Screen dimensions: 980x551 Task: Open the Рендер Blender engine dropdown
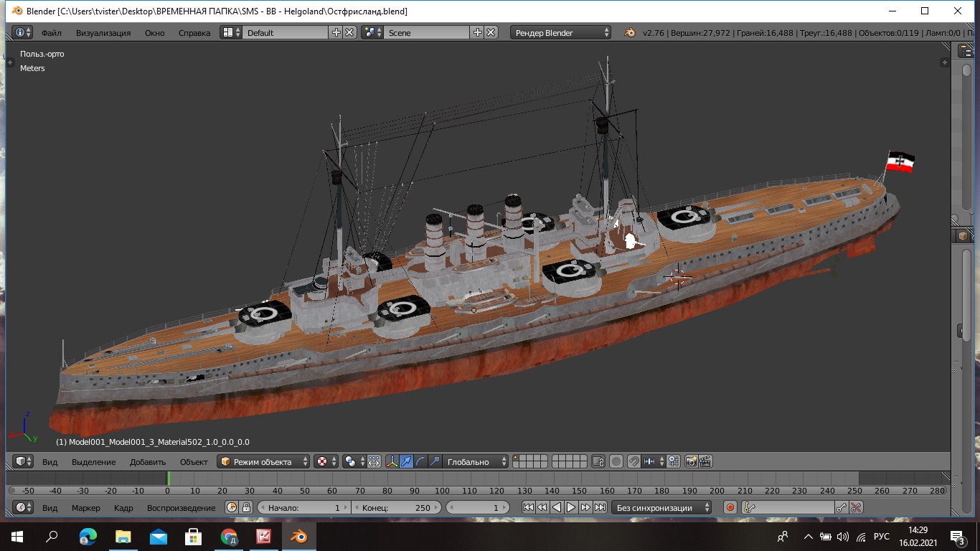pos(561,32)
